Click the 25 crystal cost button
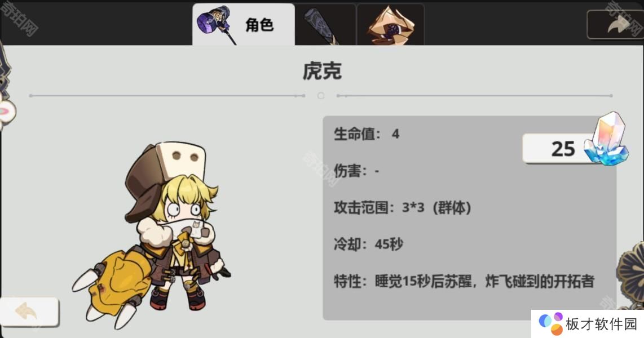Screen dimensions: 644x338 (559, 149)
